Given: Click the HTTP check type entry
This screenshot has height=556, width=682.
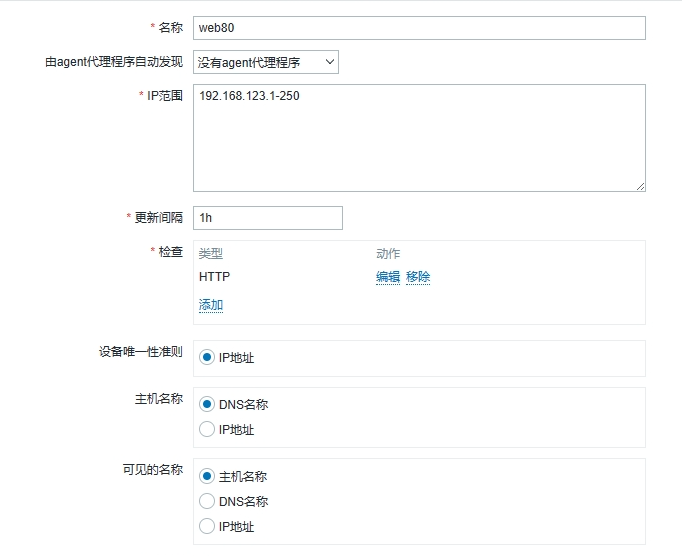Looking at the screenshot, I should [214, 277].
